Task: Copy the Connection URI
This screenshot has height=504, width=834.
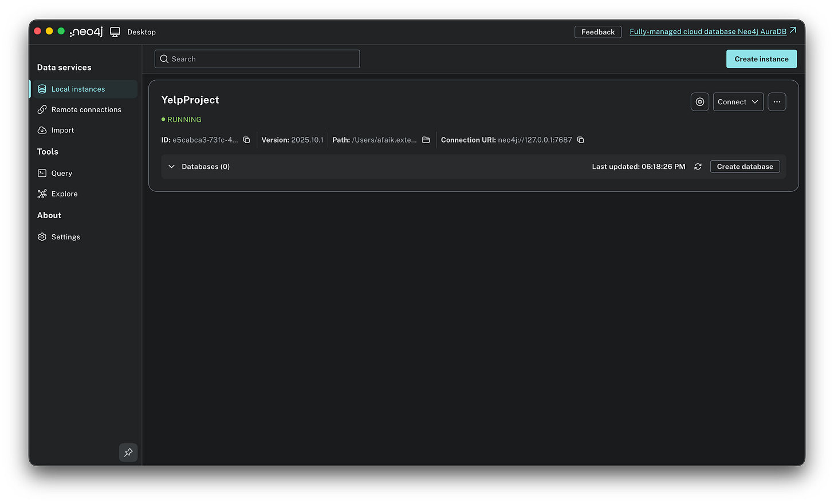Action: [580, 139]
